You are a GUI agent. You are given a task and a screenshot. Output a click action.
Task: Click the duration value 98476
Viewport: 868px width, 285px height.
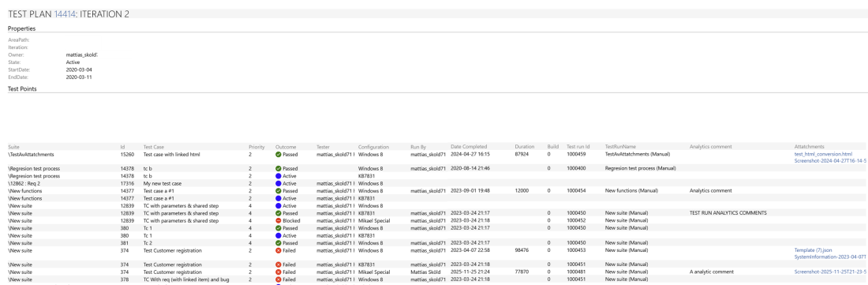tap(522, 250)
